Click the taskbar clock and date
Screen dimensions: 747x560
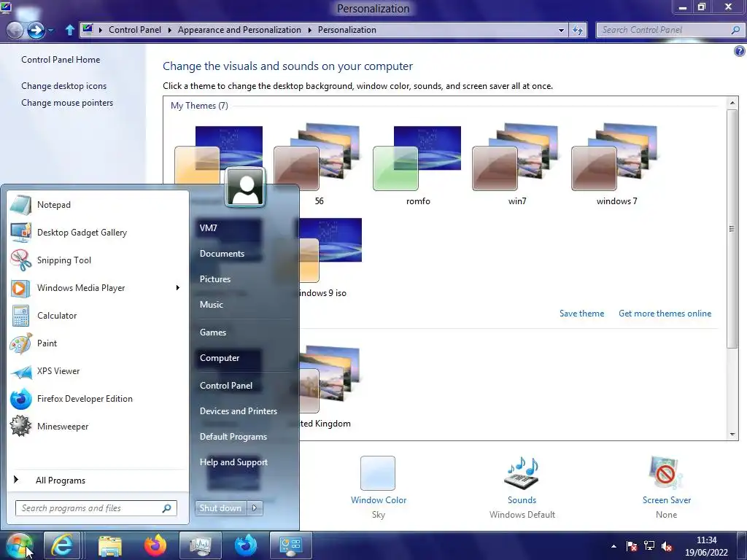706,546
